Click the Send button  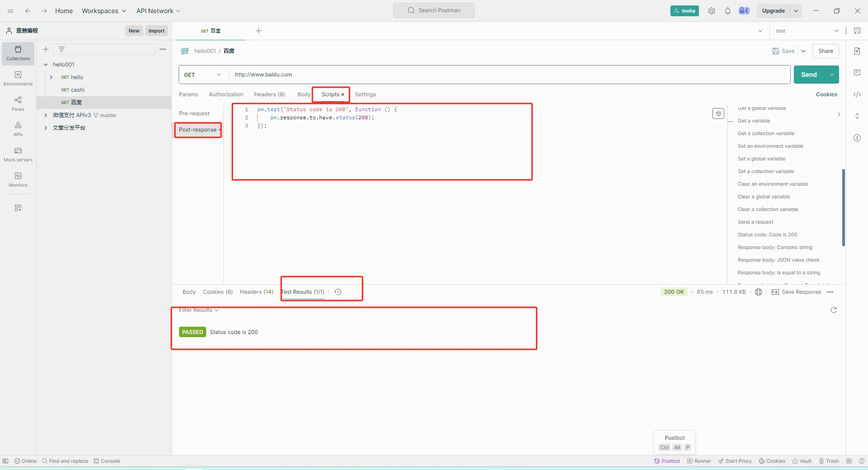click(809, 75)
